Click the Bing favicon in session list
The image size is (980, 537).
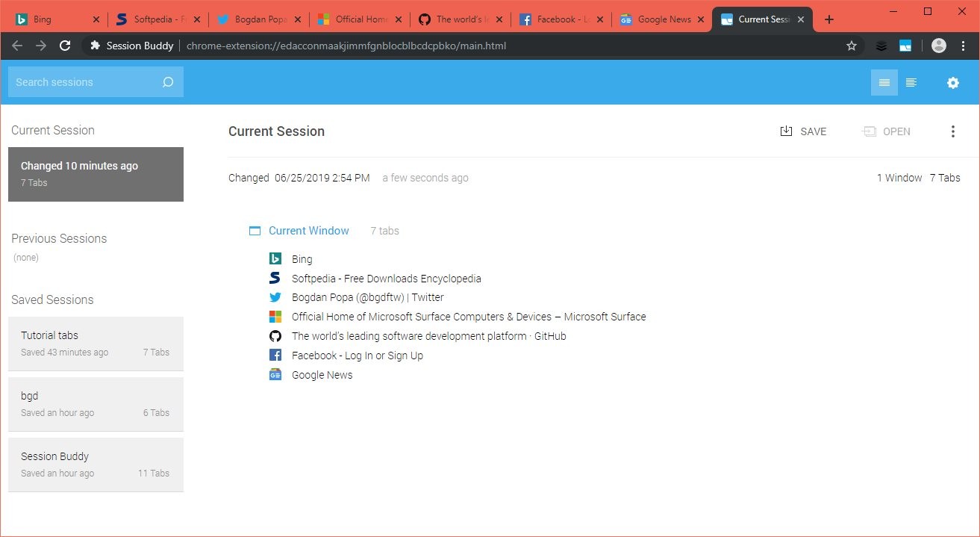[275, 258]
